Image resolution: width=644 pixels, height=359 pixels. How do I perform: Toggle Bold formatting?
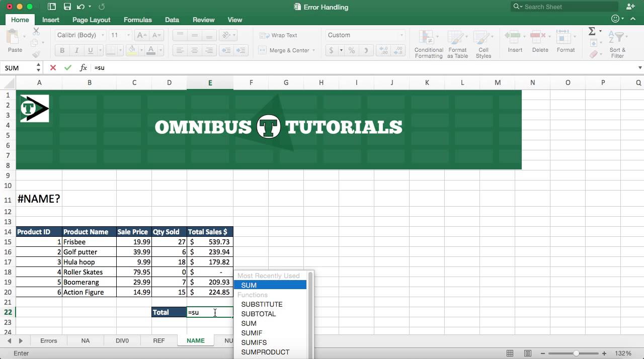(62, 50)
